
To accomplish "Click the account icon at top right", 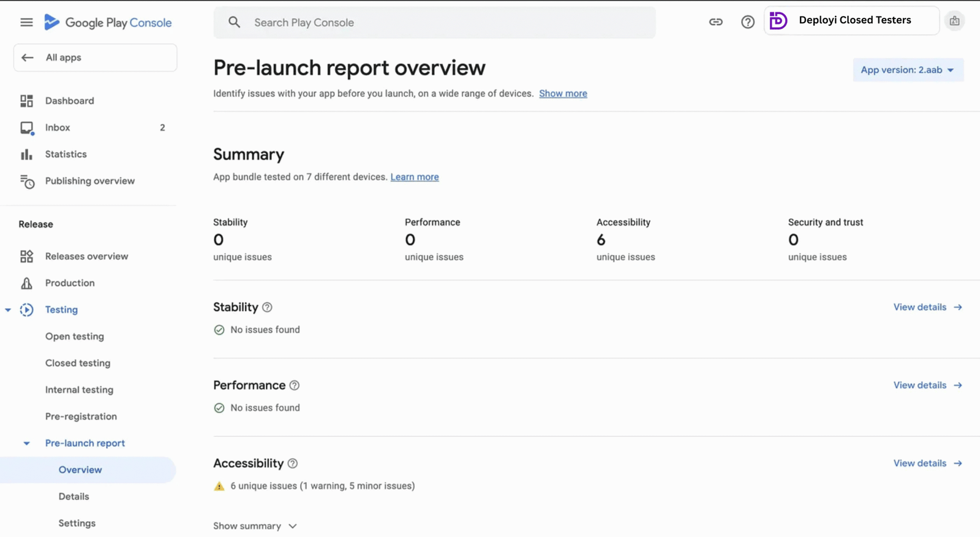I will pos(954,21).
